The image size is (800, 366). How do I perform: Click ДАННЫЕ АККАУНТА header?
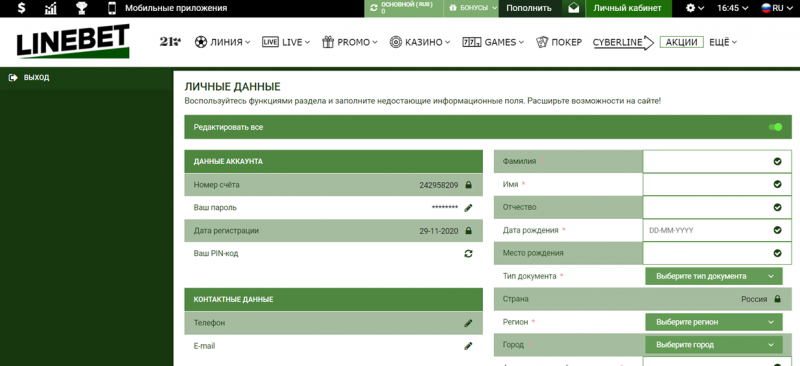tap(334, 161)
